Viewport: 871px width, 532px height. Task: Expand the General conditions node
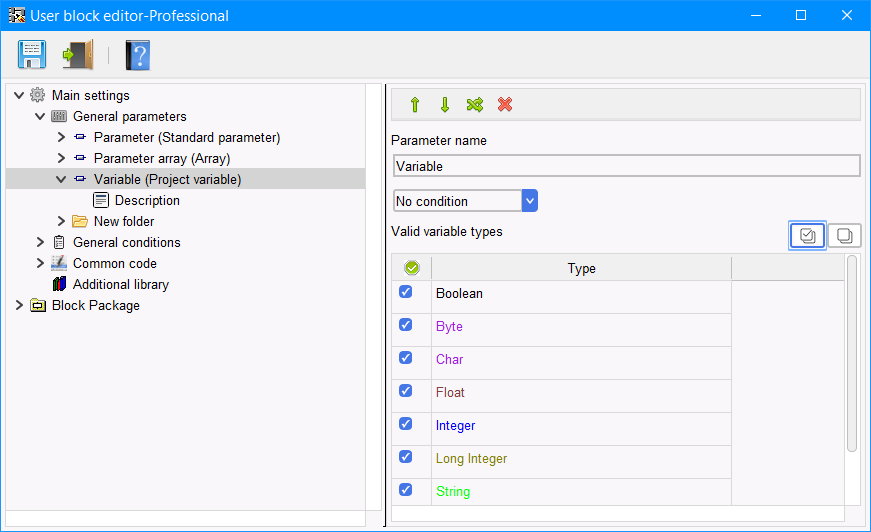(x=40, y=243)
